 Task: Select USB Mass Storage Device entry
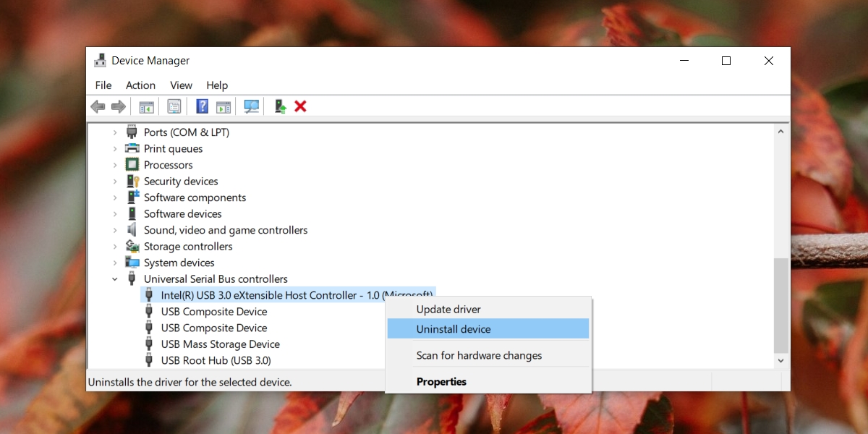(220, 344)
